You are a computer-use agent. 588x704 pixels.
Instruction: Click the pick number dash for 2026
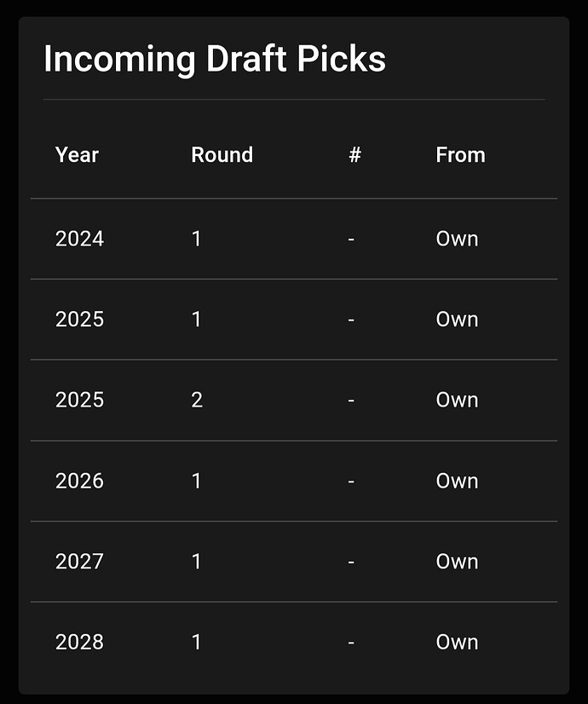point(351,481)
